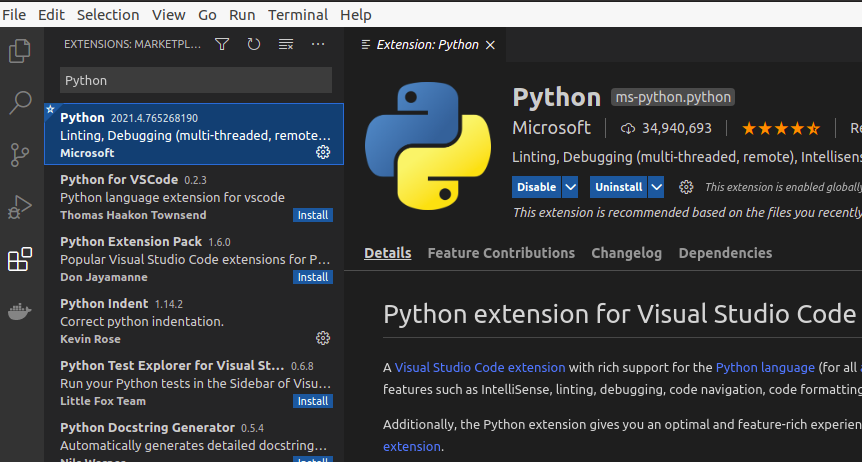This screenshot has height=462, width=862.
Task: Click the Little Fox Team publisher text
Action: (x=103, y=401)
